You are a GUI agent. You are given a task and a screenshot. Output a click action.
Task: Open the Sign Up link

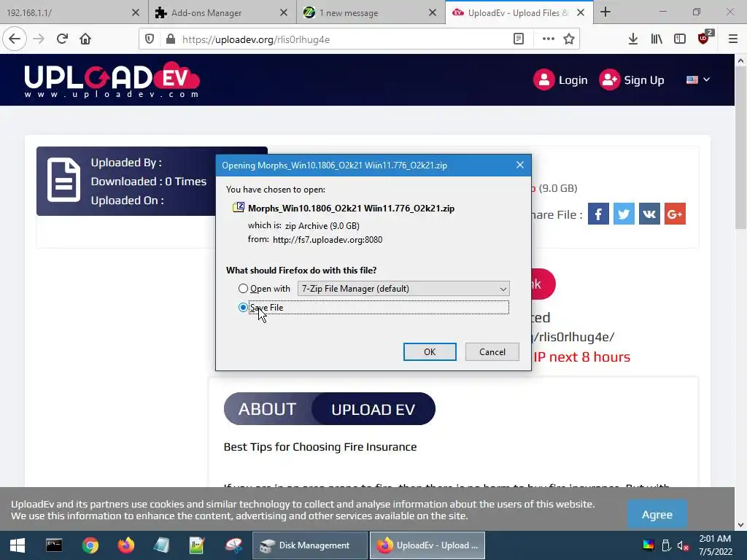point(632,79)
